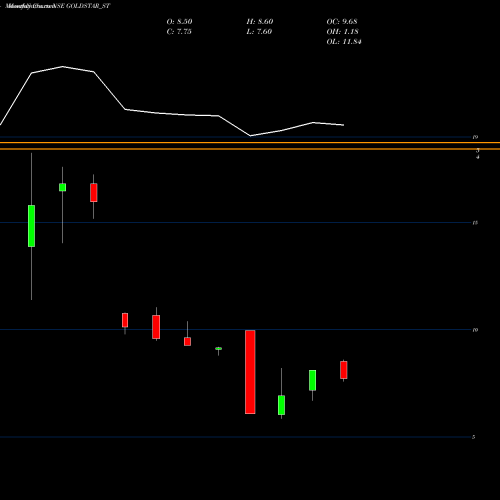The width and height of the screenshot is (500, 500).
Task: Select the most recent red candle
Action: click(x=344, y=370)
